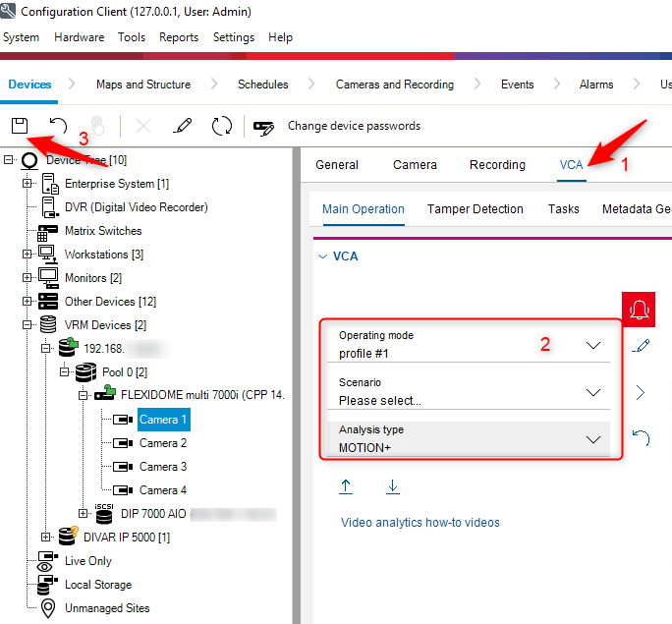The image size is (672, 624).
Task: Open the Analysis type dropdown
Action: [x=592, y=439]
